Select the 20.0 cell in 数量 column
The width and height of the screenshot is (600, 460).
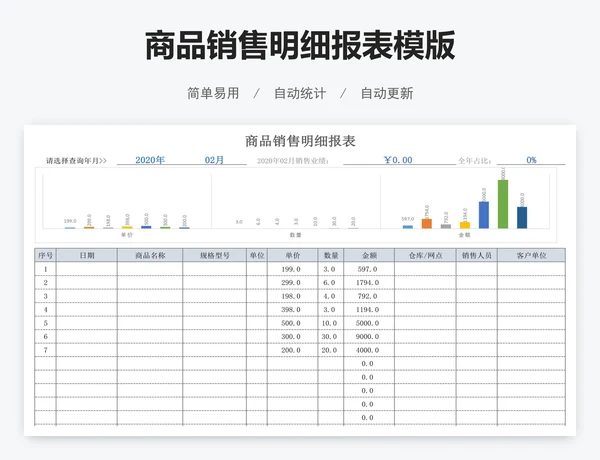click(331, 350)
